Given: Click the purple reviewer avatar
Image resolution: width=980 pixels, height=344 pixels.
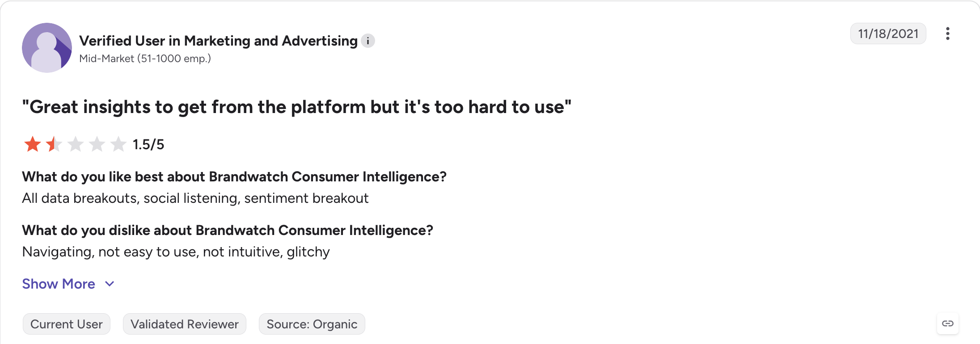Looking at the screenshot, I should (47, 48).
